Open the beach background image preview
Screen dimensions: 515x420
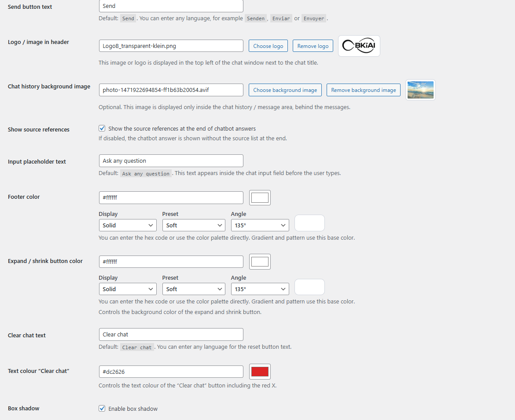tap(420, 90)
